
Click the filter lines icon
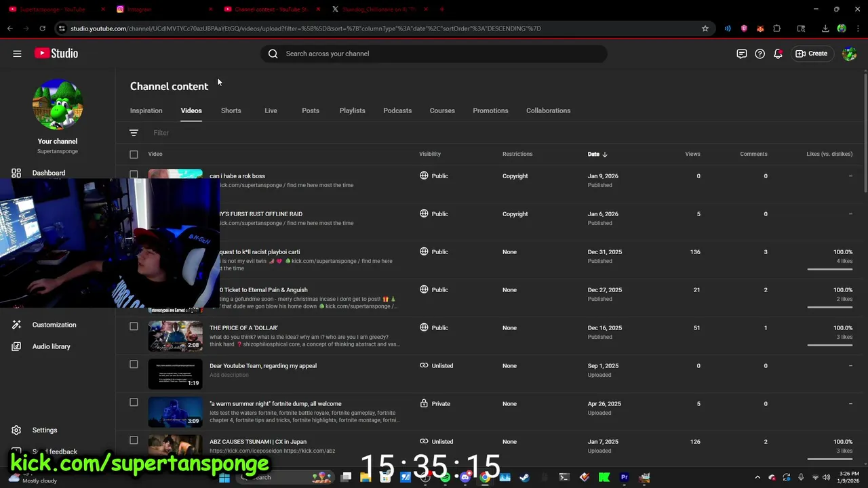[x=134, y=133]
